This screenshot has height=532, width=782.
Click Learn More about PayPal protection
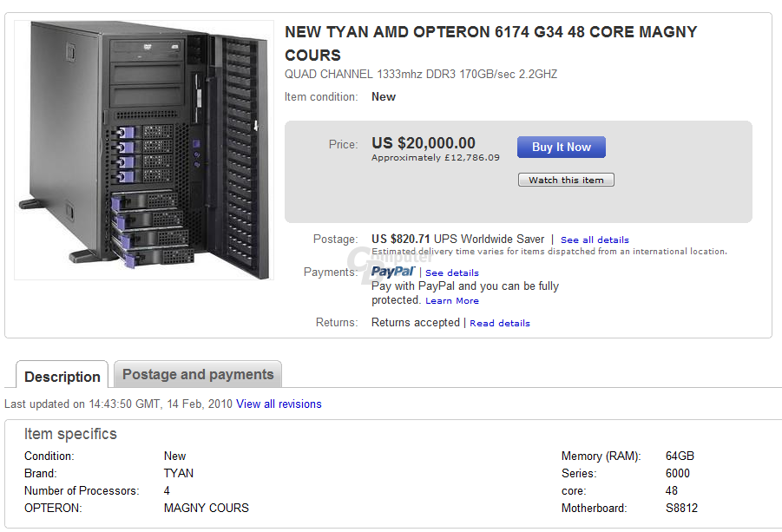452,300
